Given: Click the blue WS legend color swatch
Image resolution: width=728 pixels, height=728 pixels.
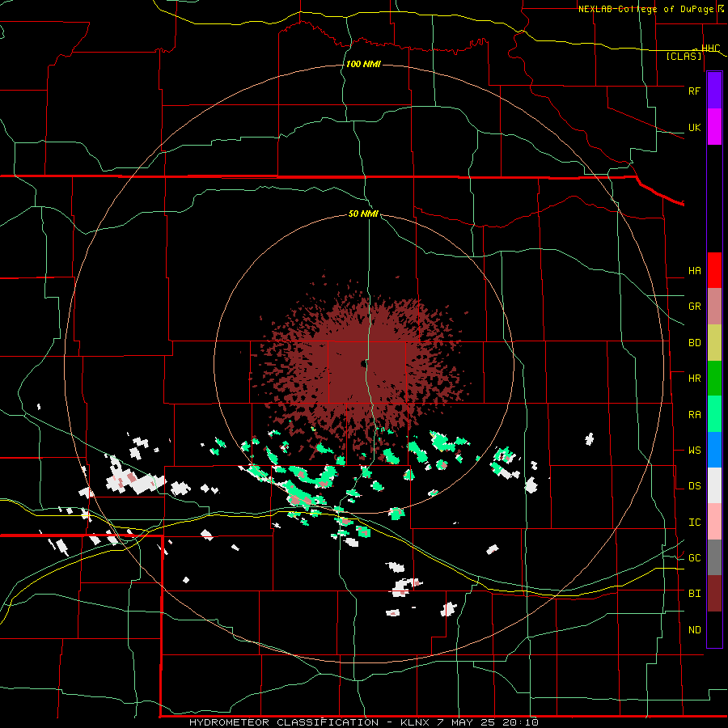Looking at the screenshot, I should [714, 450].
